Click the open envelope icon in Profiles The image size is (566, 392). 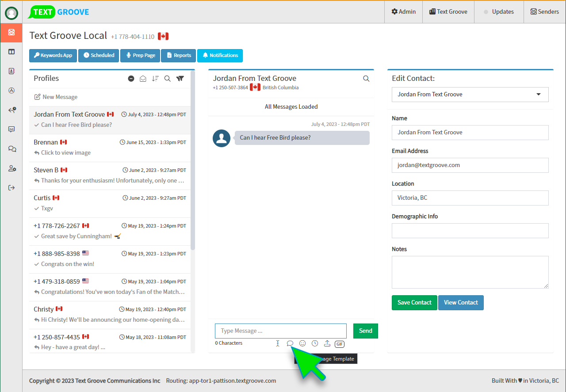[x=143, y=79]
